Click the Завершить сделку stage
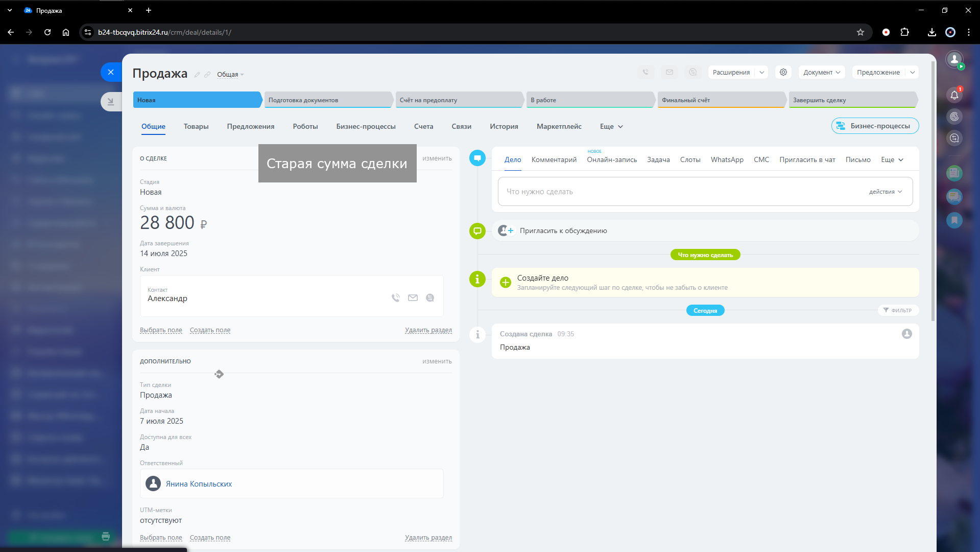Image resolution: width=980 pixels, height=552 pixels. [x=853, y=100]
